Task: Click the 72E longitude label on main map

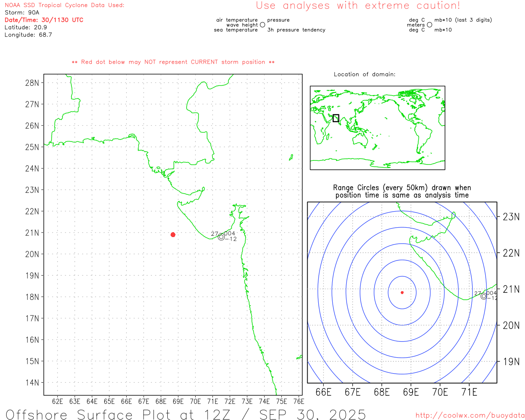Action: [230, 401]
